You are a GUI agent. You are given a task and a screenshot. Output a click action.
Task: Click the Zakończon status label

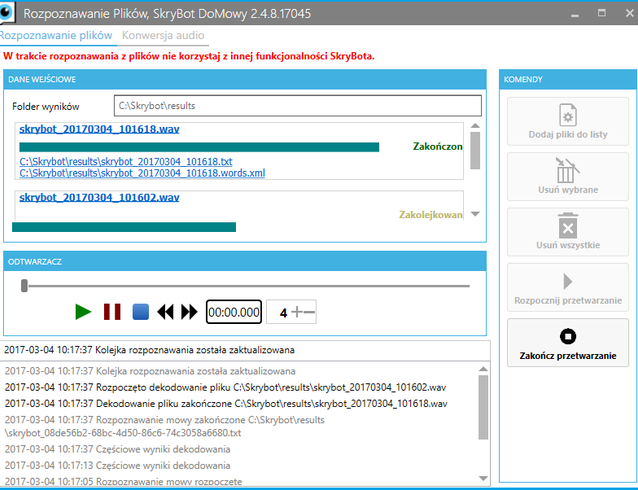click(437, 146)
